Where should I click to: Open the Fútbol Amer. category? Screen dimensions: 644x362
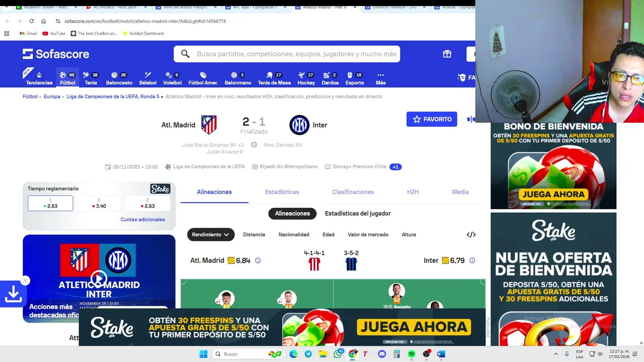click(203, 78)
